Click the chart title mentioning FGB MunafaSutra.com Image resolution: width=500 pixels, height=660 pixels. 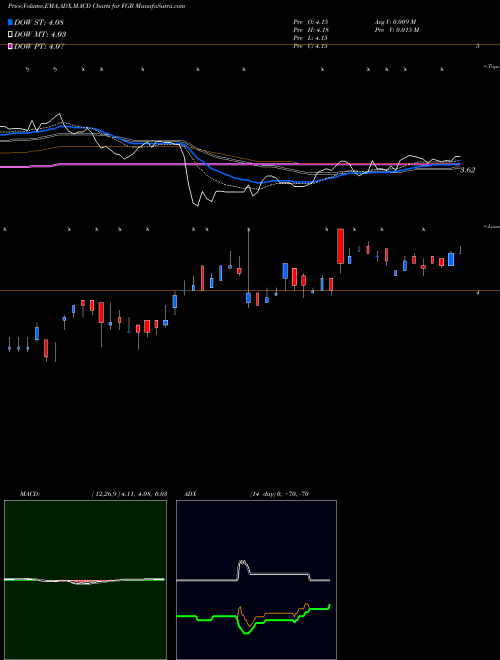point(96,6)
